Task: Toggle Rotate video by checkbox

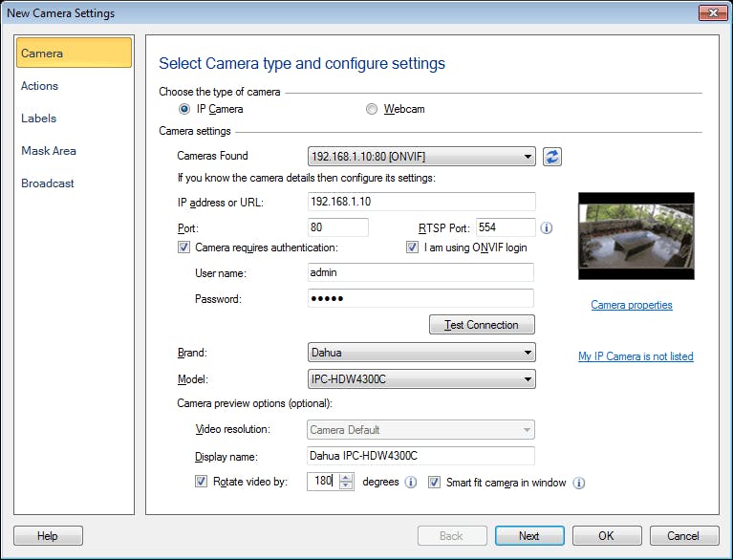Action: pos(201,482)
